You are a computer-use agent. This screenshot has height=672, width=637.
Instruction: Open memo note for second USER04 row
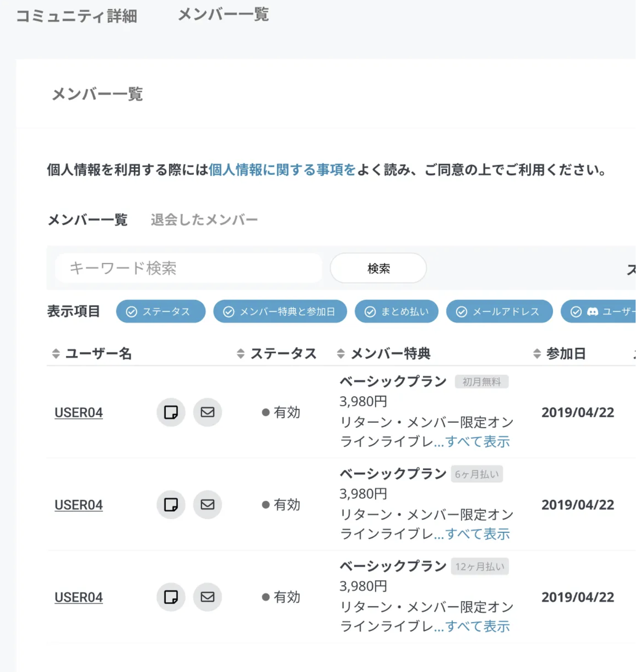click(171, 504)
